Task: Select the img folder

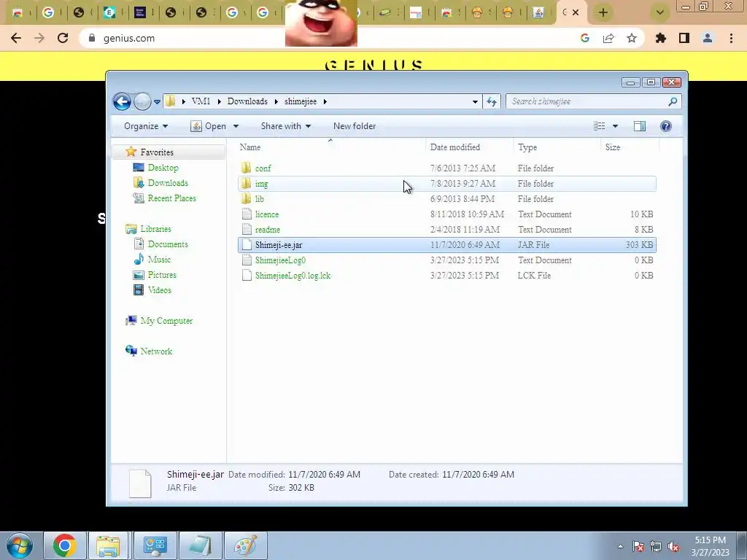Action: 446,184
